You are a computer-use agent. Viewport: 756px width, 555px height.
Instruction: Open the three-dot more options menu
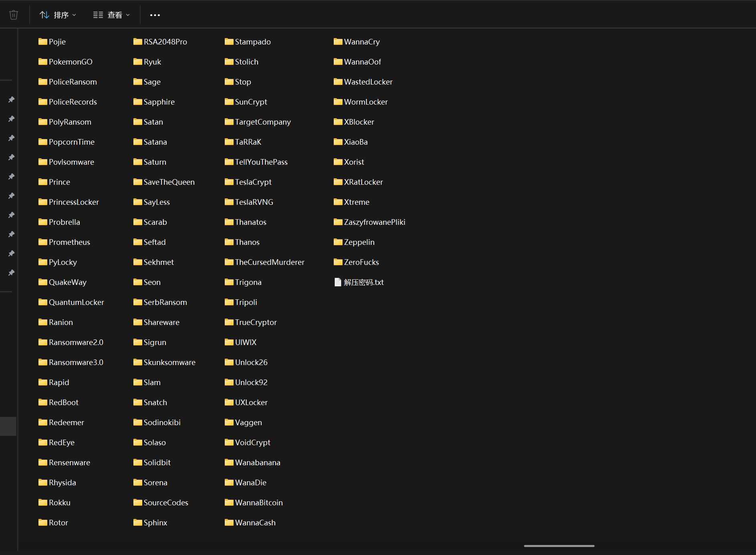155,15
